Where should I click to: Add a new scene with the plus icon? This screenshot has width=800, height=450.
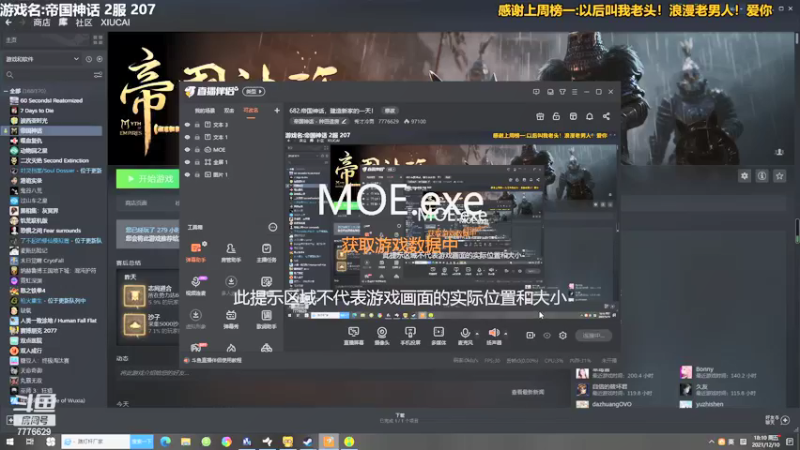coord(277,110)
